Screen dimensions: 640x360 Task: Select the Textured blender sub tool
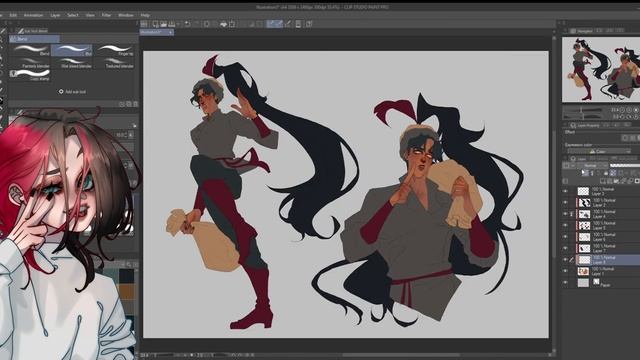pyautogui.click(x=114, y=62)
